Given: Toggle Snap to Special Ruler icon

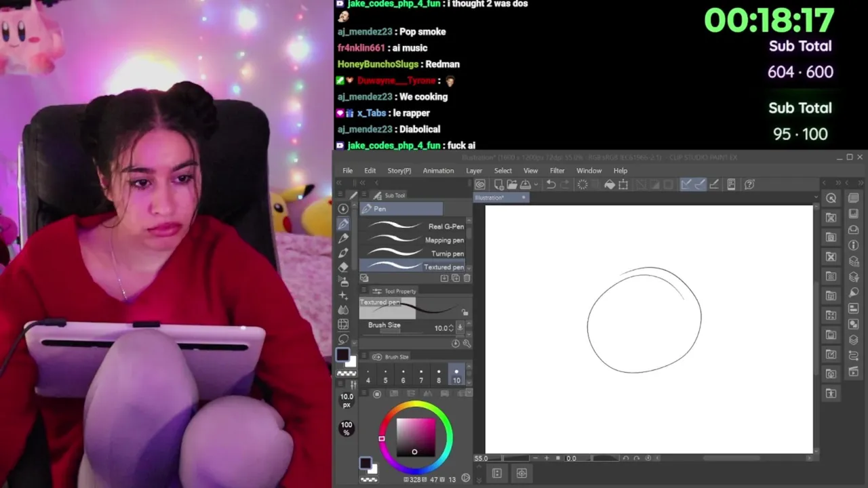Looking at the screenshot, I should coord(700,184).
